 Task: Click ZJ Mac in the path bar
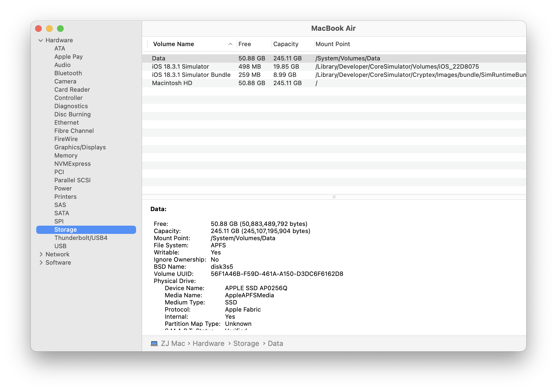pyautogui.click(x=173, y=343)
